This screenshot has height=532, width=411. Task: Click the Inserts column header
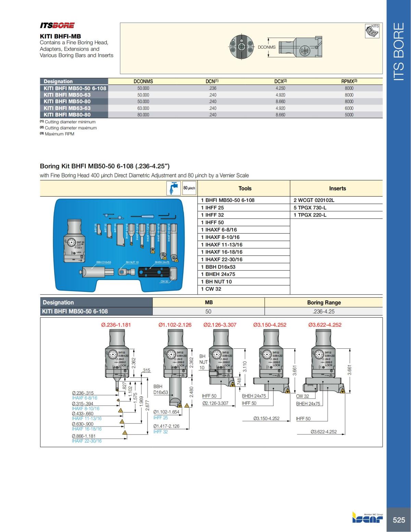pyautogui.click(x=337, y=188)
